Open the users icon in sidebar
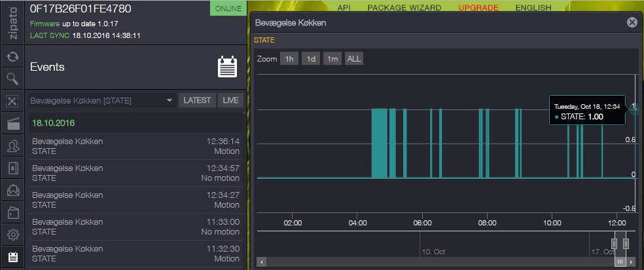Viewport: 644px width, 270px height. (12, 145)
